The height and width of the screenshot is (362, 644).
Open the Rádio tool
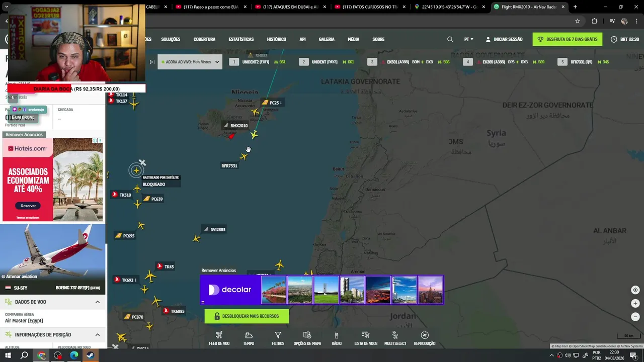(x=337, y=338)
